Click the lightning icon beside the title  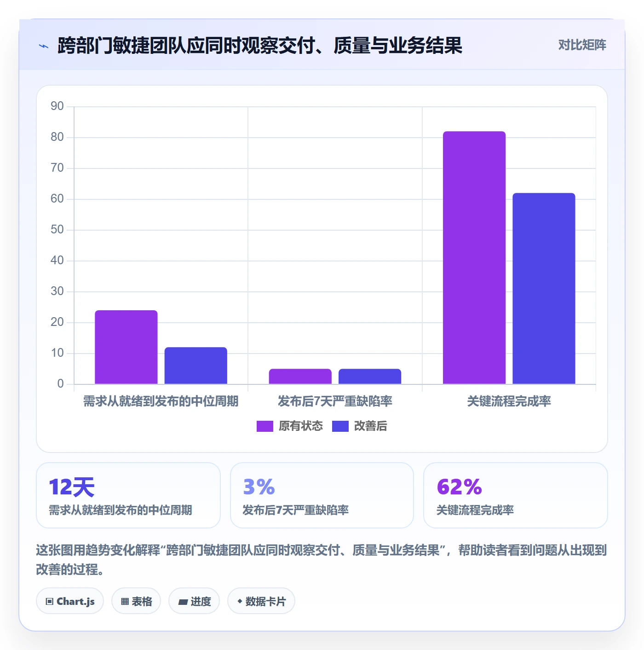point(44,46)
